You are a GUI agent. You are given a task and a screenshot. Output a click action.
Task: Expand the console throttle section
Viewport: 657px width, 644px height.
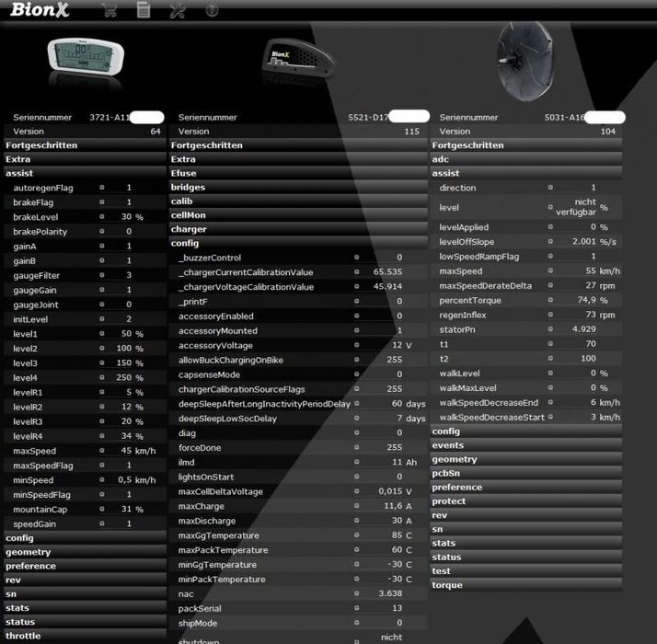(x=85, y=636)
